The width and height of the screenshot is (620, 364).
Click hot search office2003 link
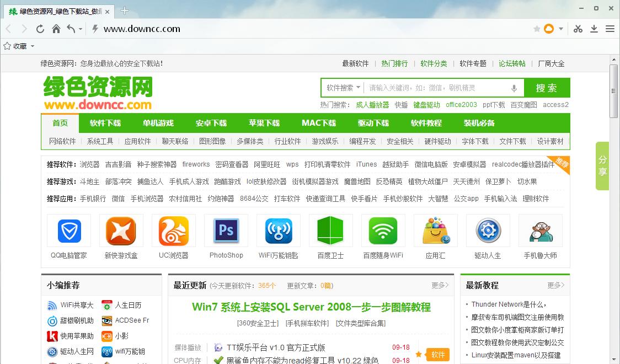(462, 105)
